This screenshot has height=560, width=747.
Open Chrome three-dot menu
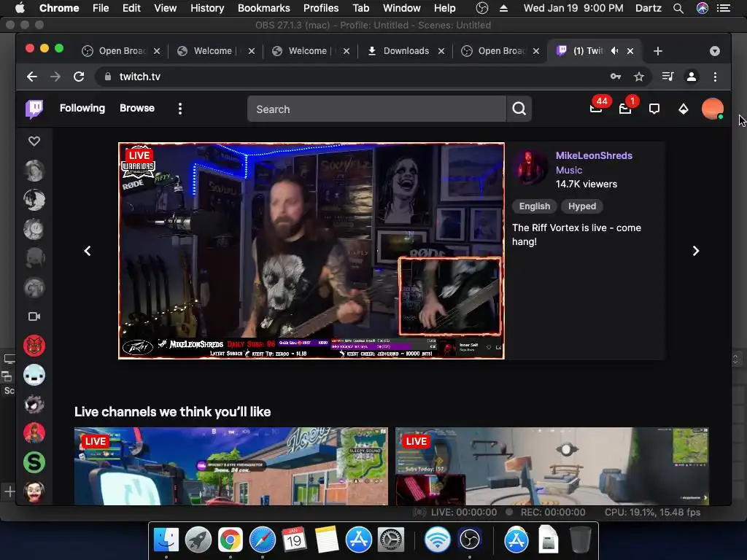click(x=715, y=77)
